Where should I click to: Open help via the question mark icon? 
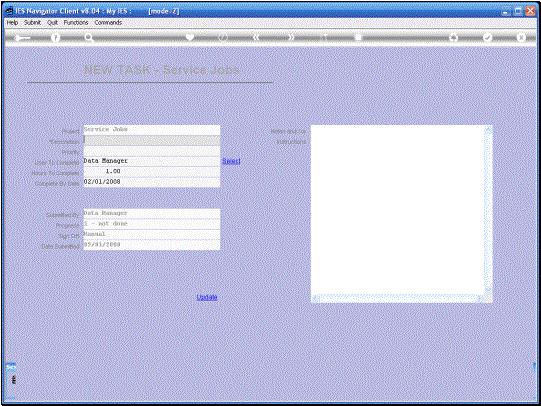click(x=55, y=38)
